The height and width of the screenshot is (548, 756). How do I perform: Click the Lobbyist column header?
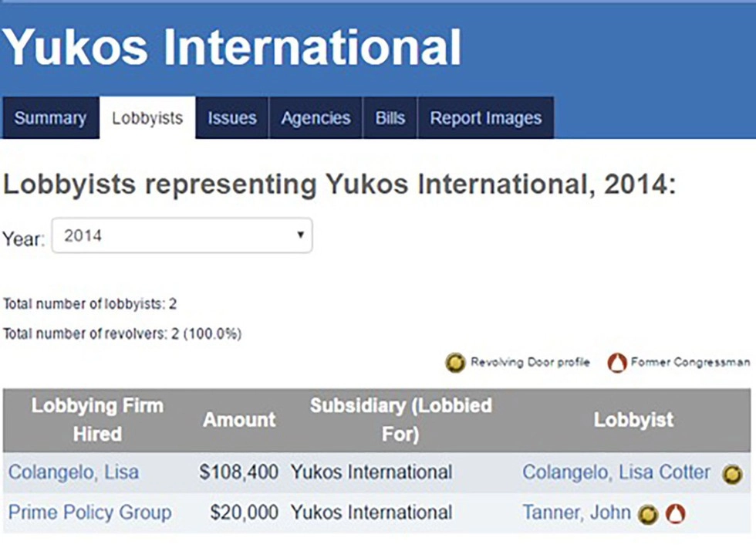click(x=633, y=420)
